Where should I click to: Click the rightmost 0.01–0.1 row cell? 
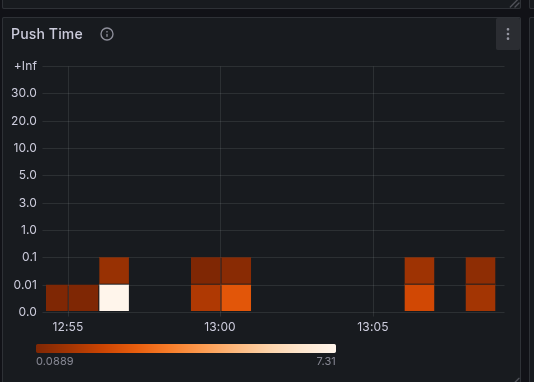click(x=481, y=271)
